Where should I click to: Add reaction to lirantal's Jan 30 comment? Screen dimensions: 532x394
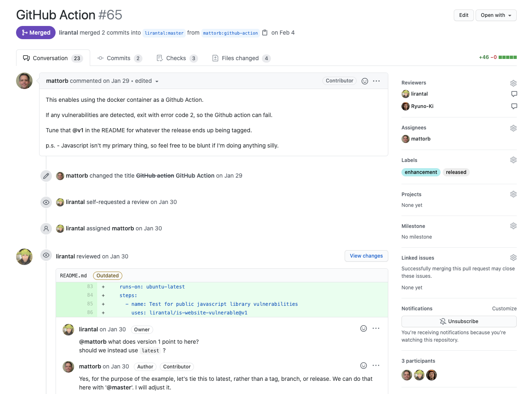[364, 328]
